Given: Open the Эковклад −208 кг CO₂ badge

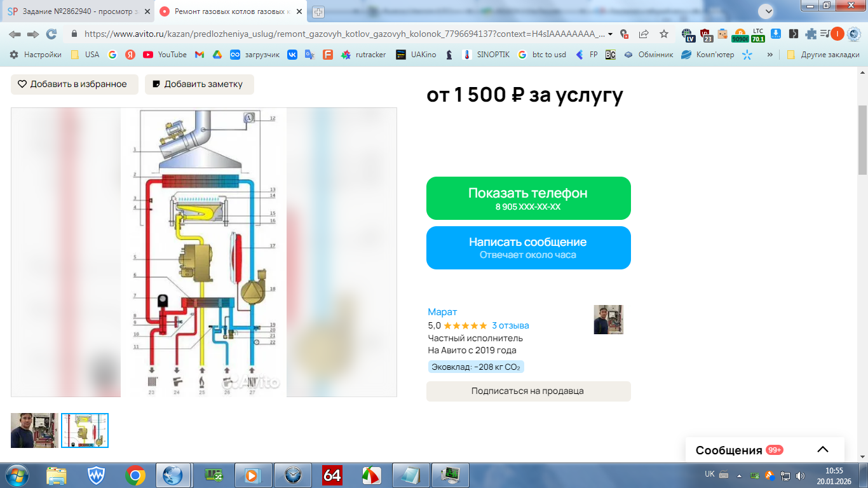Looking at the screenshot, I should [x=476, y=367].
